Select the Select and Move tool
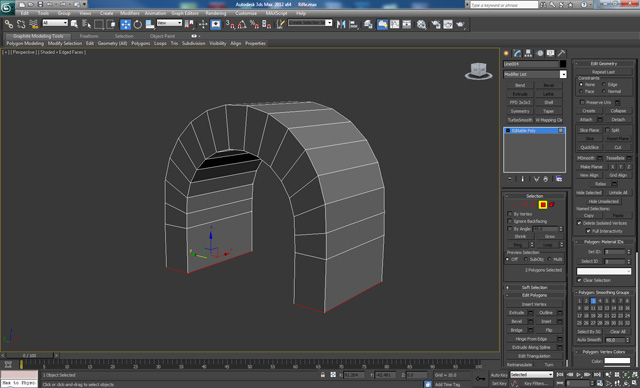The width and height of the screenshot is (640, 388). [125, 24]
